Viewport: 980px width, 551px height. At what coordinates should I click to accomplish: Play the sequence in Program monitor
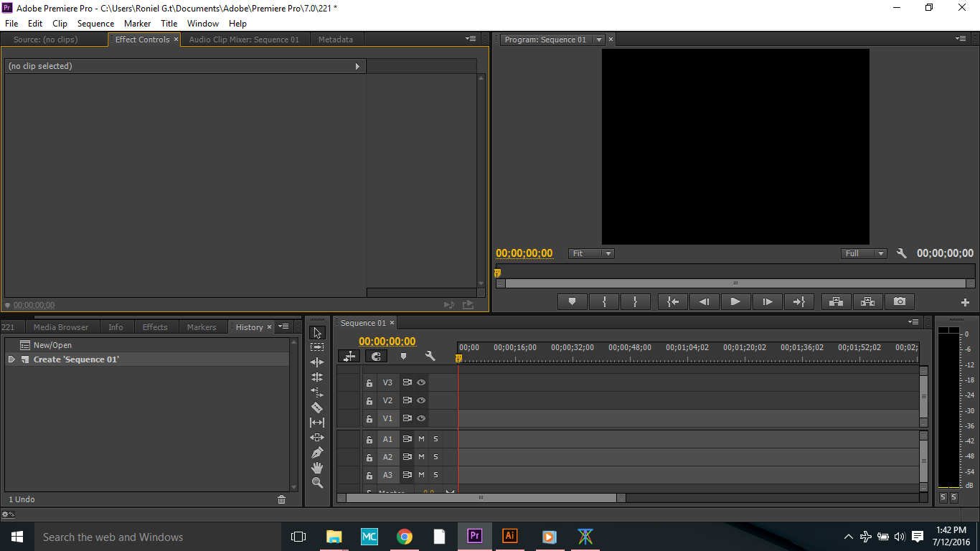pyautogui.click(x=735, y=302)
